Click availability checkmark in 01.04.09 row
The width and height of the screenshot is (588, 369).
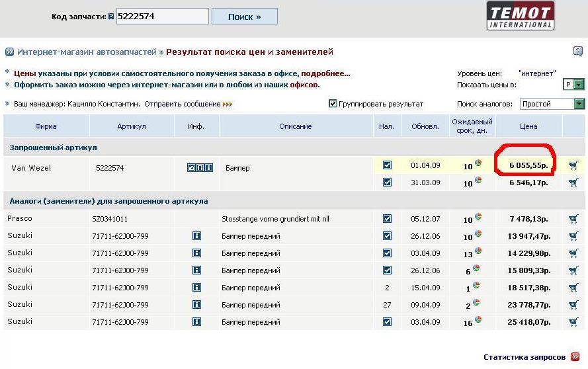(x=387, y=165)
